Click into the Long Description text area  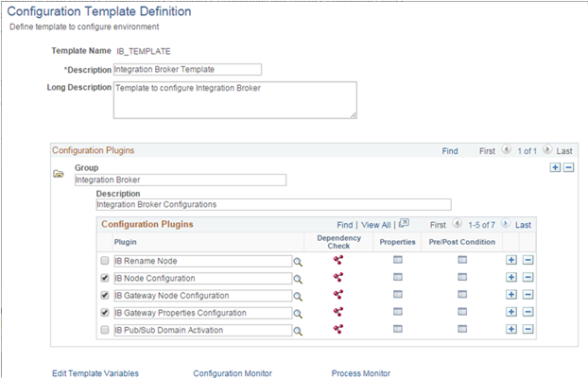(x=234, y=99)
